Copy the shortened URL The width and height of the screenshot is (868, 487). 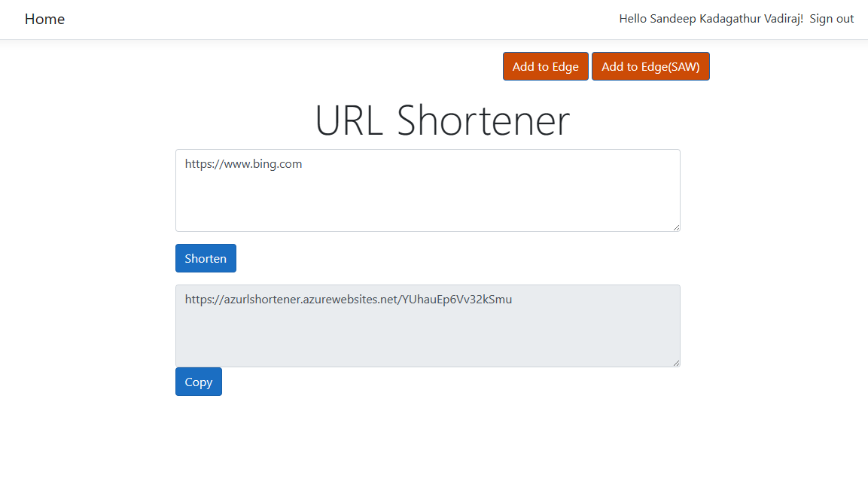click(198, 382)
